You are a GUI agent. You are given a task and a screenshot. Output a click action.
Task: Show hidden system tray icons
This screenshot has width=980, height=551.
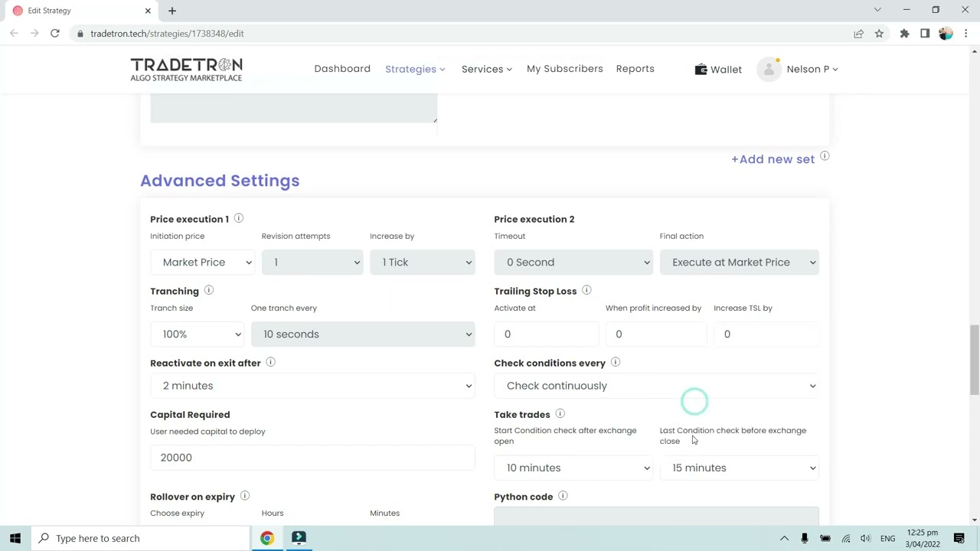pos(784,538)
